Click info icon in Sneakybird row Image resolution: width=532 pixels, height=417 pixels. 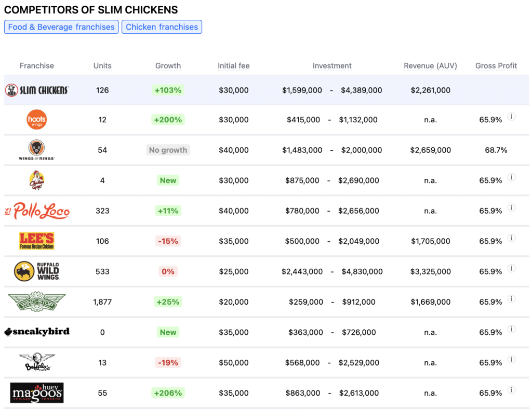512,329
